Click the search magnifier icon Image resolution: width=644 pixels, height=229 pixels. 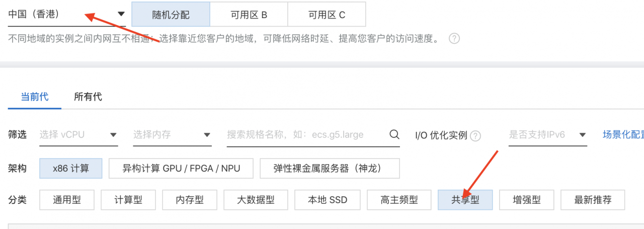[394, 134]
